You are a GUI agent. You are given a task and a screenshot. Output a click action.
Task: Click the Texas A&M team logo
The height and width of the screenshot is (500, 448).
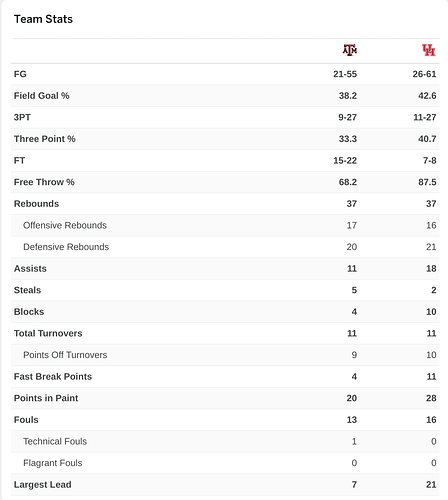(x=350, y=50)
